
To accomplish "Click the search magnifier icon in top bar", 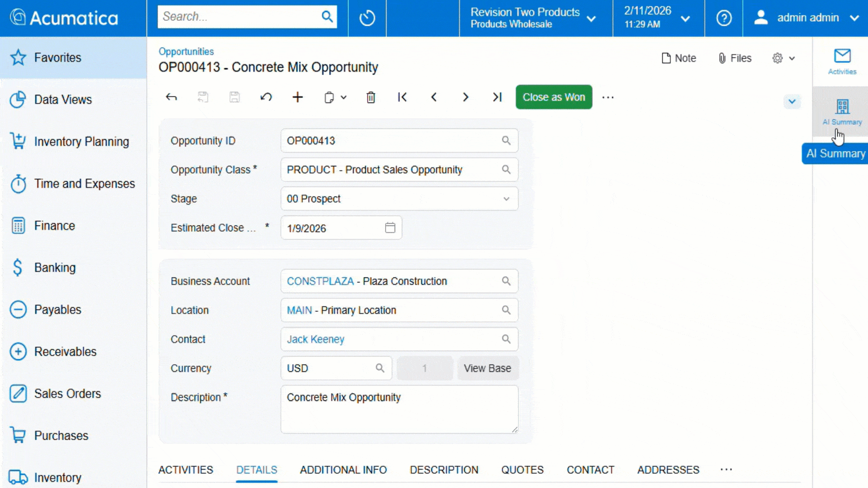I will click(327, 17).
